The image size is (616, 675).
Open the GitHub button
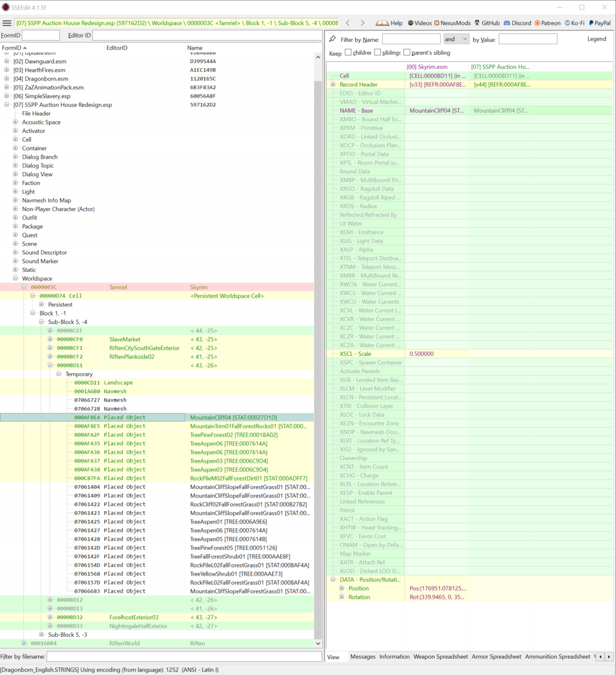[x=487, y=23]
